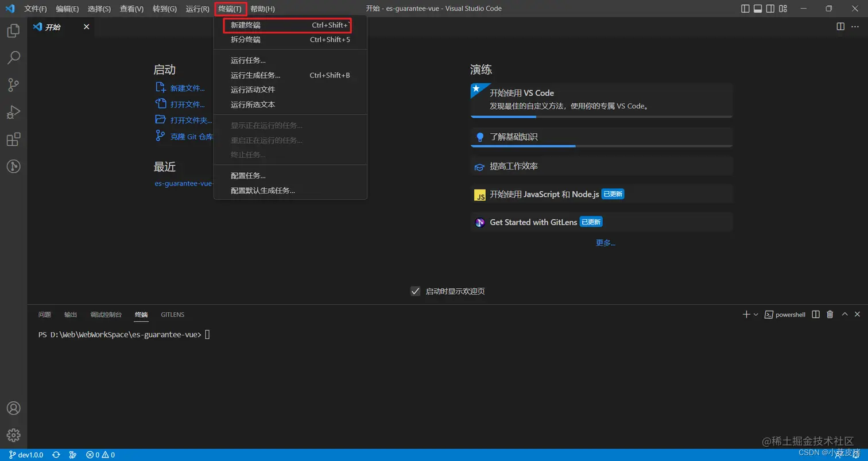Split the editor to the right

(840, 26)
